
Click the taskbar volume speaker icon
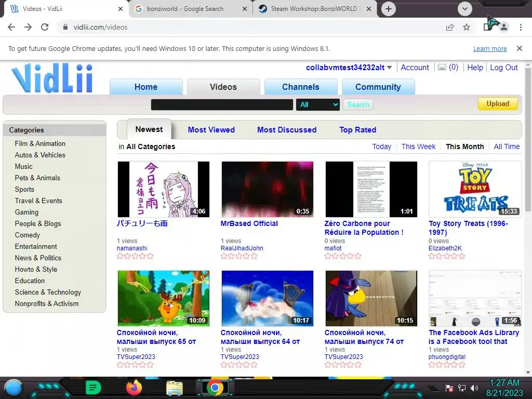[x=474, y=388]
